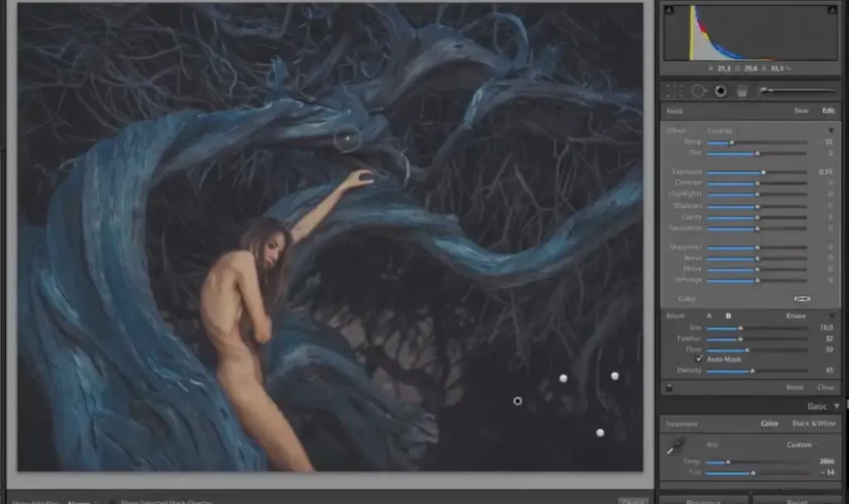Collapse the Basic panel
This screenshot has height=504, width=849.
click(837, 406)
